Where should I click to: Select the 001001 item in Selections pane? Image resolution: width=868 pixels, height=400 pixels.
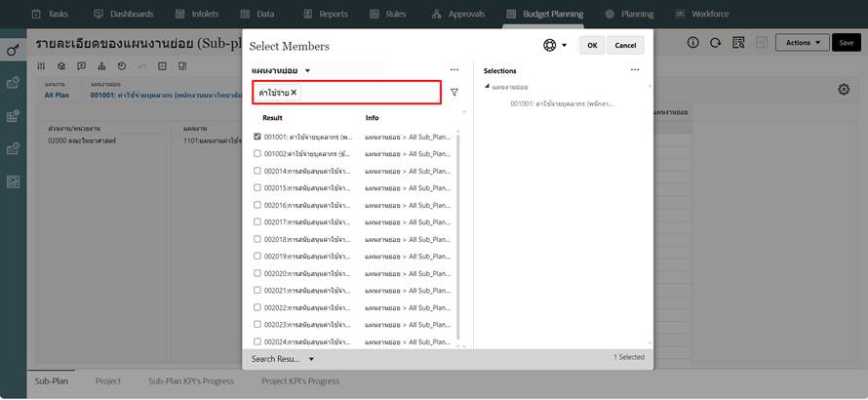tap(563, 103)
